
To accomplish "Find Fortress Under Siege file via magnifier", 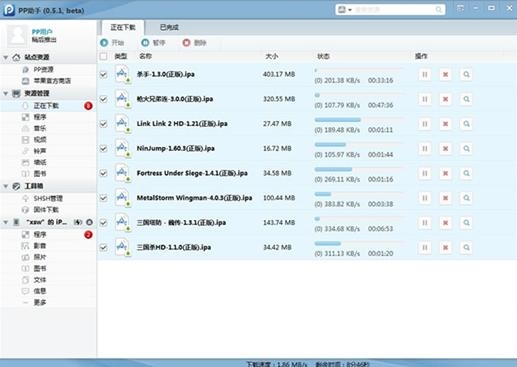I will 466,173.
